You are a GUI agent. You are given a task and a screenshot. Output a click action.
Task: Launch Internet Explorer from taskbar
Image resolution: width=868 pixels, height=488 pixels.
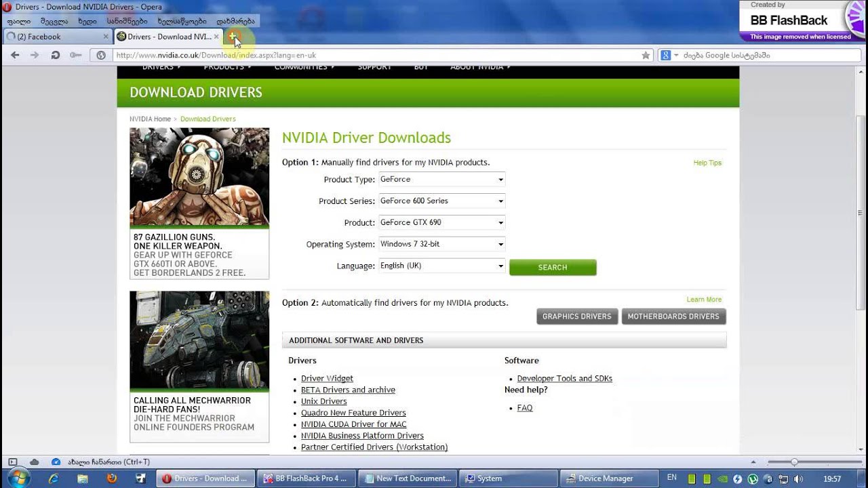tap(54, 479)
